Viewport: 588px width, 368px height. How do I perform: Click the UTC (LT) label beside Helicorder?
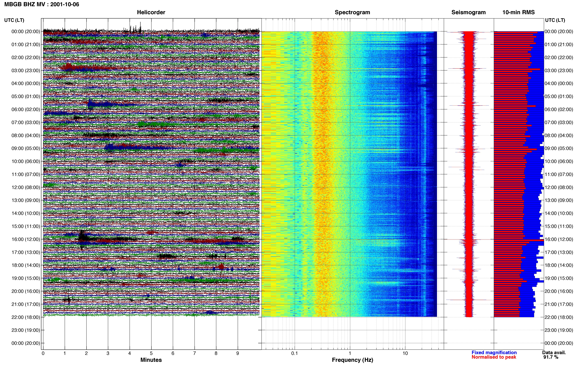(x=14, y=20)
